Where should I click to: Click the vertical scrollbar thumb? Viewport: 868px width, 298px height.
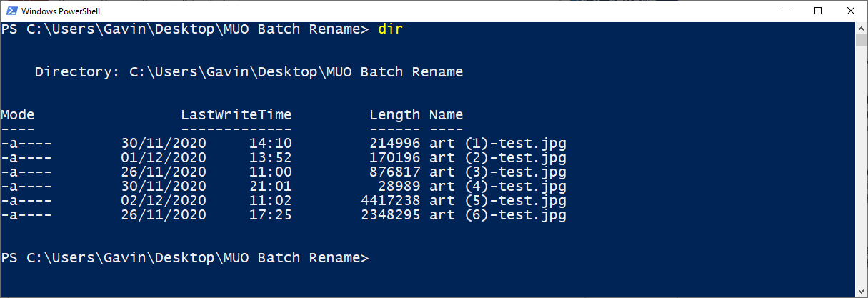click(861, 40)
